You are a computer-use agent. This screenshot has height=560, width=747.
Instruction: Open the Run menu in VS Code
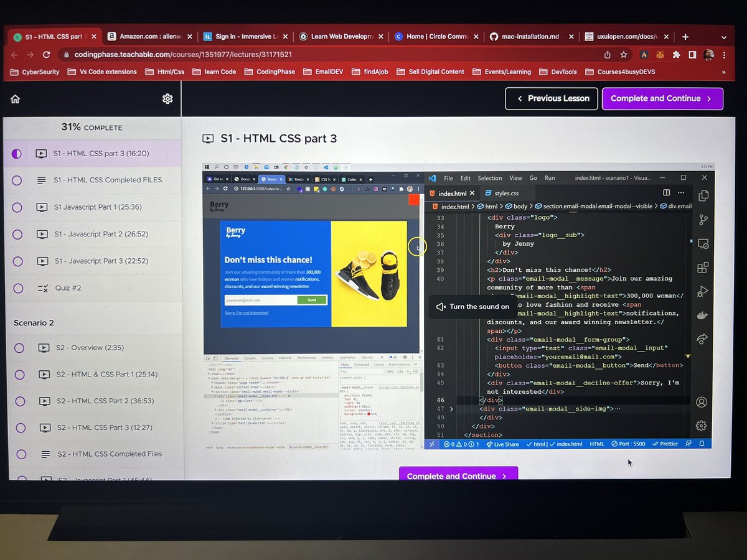click(x=550, y=178)
